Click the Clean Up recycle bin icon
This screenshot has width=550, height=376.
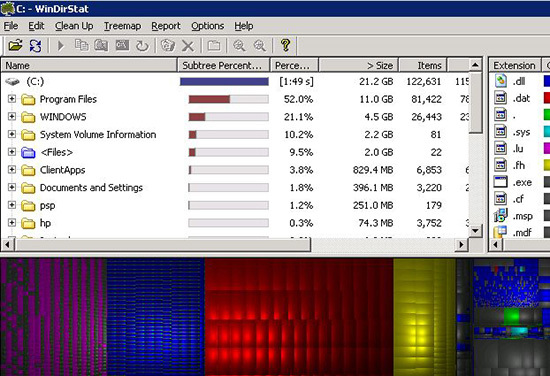(168, 46)
